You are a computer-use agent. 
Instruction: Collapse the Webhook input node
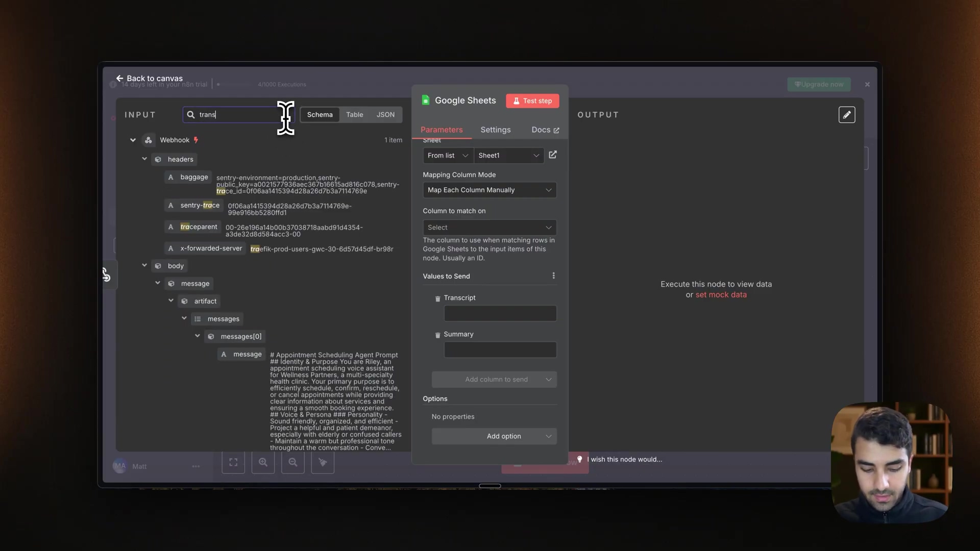pos(133,140)
